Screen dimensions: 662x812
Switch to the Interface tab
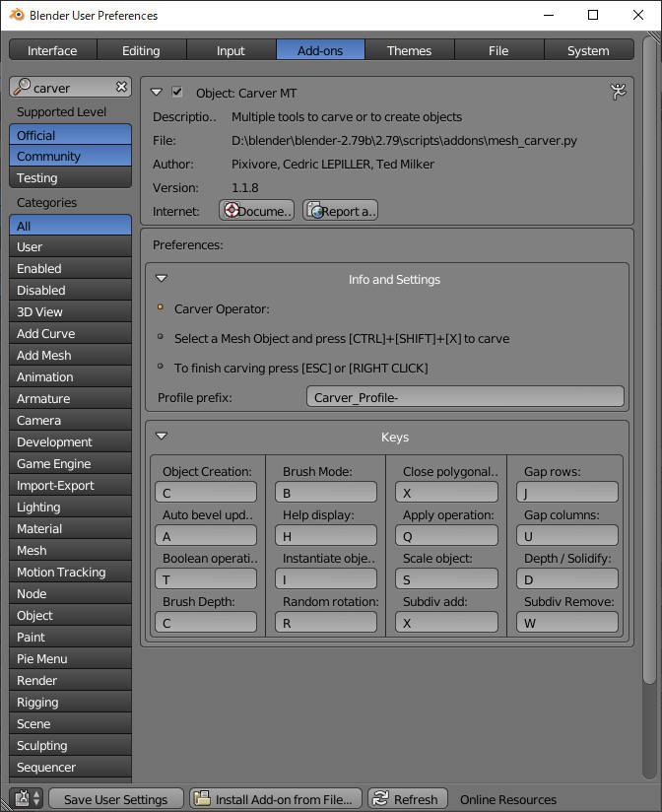(x=53, y=50)
